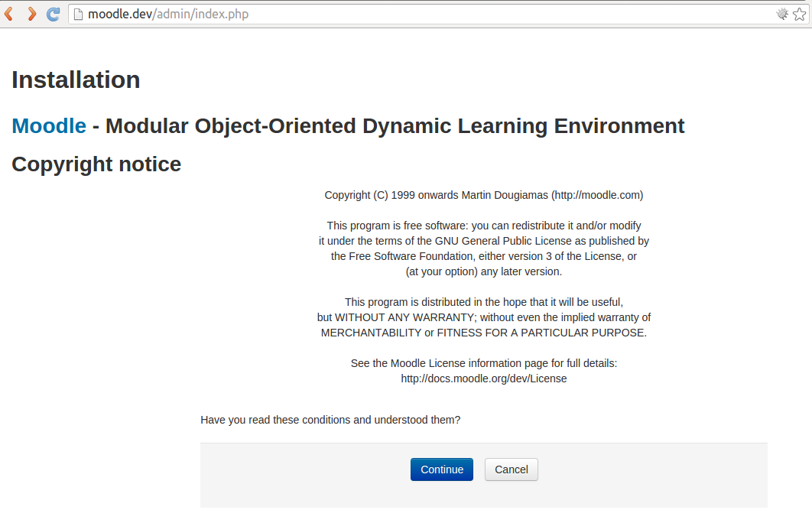
Task: Click 'MERCHANTABILITY or FITNESS FOR A PARTICULAR PURPOSE.' line
Action: (x=484, y=333)
